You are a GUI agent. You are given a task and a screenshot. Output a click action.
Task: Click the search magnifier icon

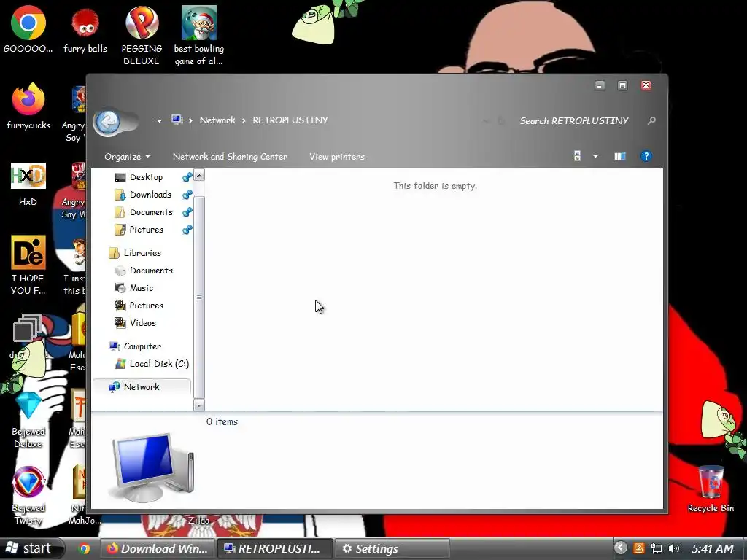(x=651, y=121)
